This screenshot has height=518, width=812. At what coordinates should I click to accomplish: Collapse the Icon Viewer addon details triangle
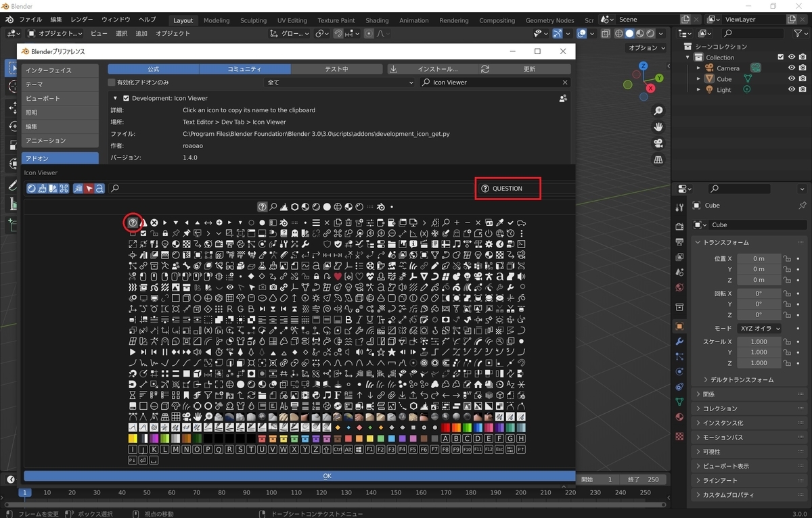(116, 98)
